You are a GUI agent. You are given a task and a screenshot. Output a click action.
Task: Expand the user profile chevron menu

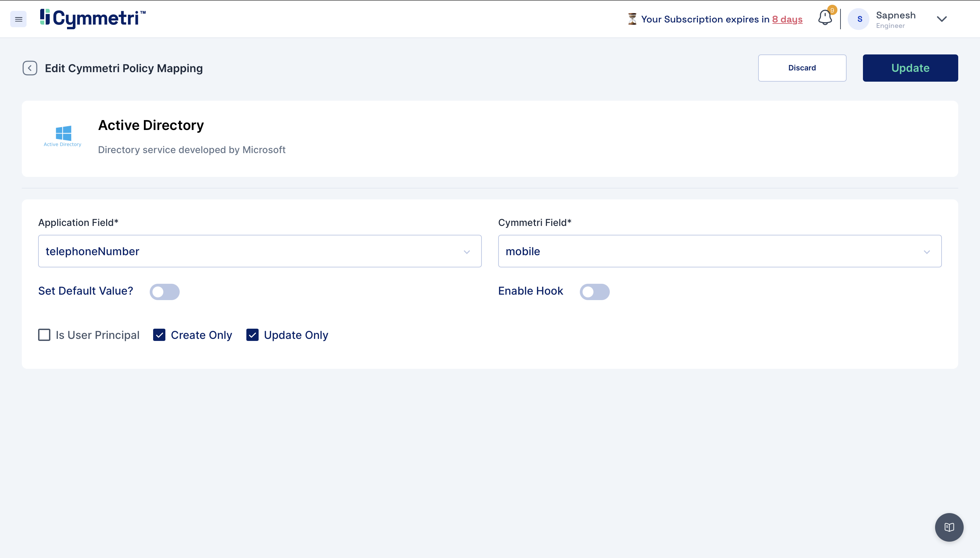(941, 19)
